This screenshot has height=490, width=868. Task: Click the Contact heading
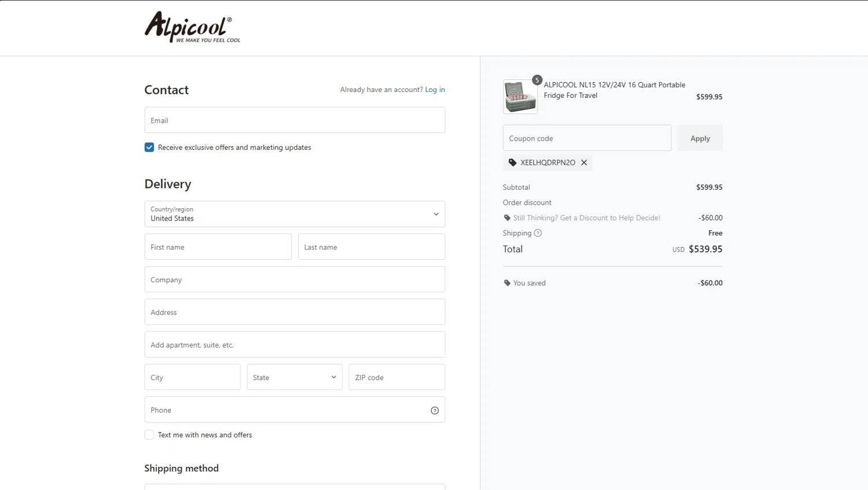click(x=167, y=90)
